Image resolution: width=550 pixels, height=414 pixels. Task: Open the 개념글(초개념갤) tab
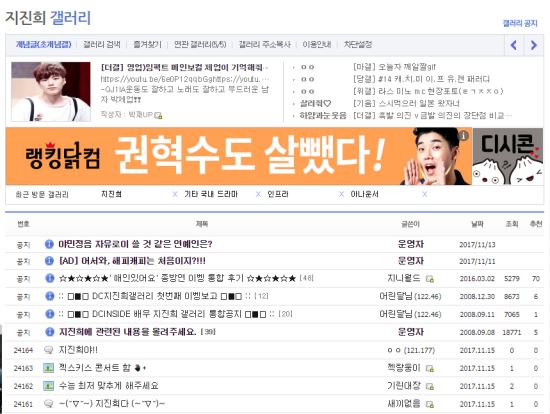point(43,45)
